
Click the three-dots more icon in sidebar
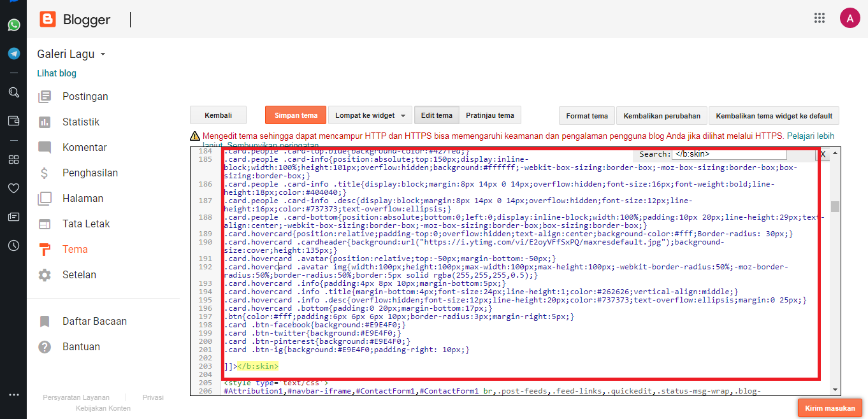point(13,395)
